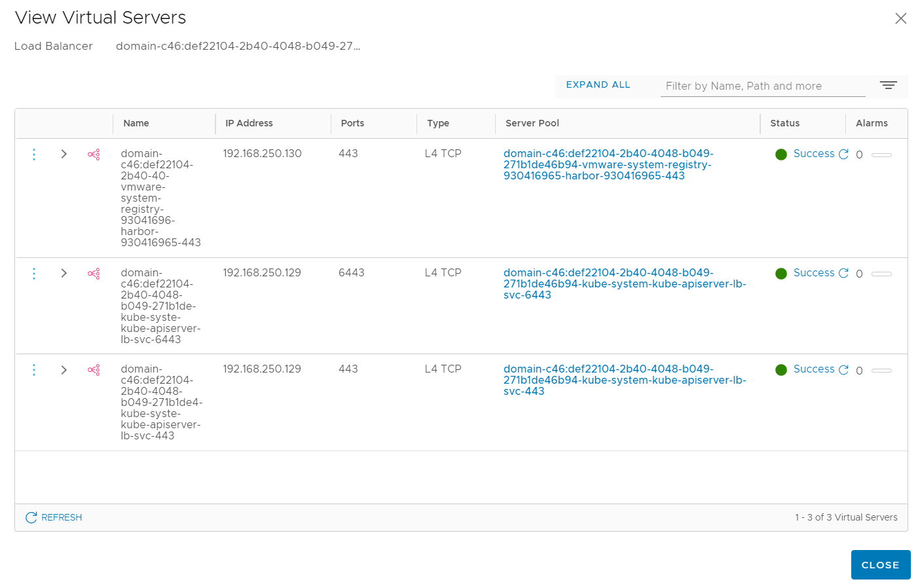This screenshot has height=588, width=920.
Task: Click the load balancer name domain-c46:def22104...
Action: [238, 46]
